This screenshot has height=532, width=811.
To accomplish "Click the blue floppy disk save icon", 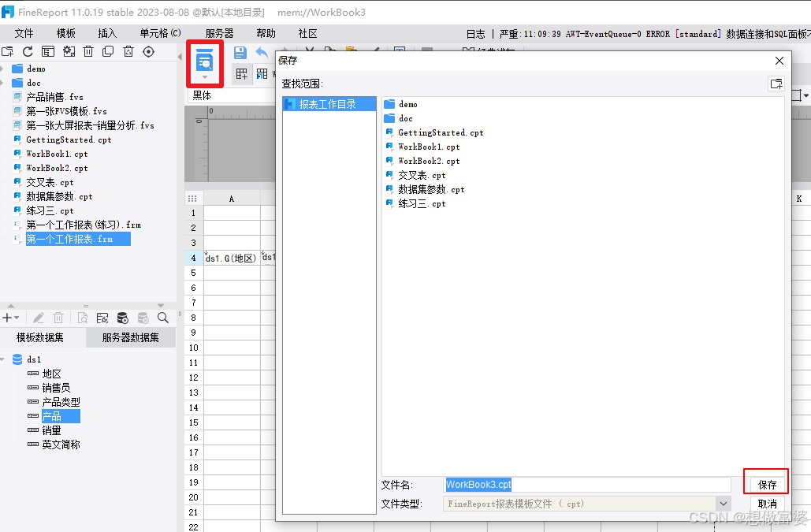I will point(240,53).
